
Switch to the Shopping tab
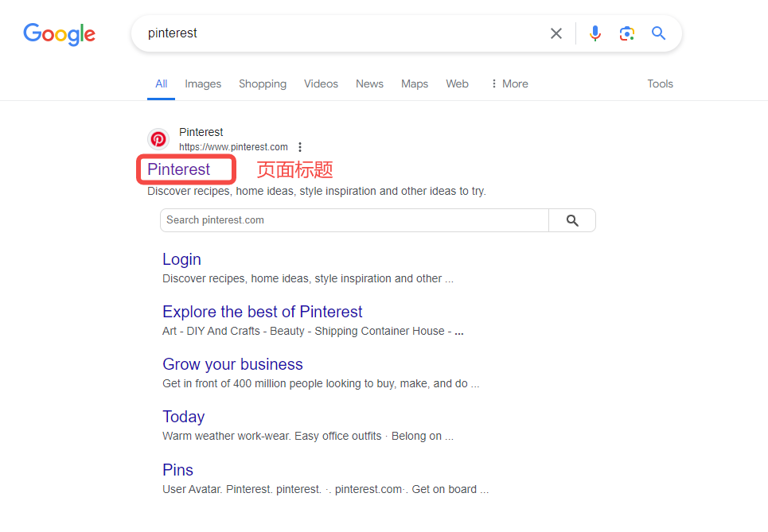263,83
